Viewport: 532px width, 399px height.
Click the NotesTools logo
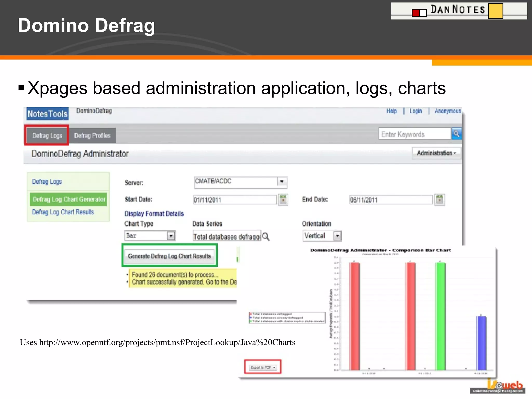[x=48, y=114]
